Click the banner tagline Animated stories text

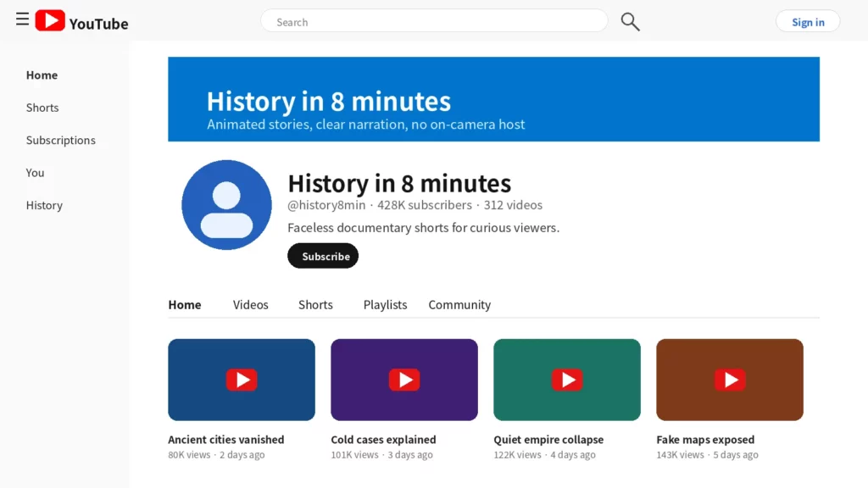pyautogui.click(x=366, y=124)
